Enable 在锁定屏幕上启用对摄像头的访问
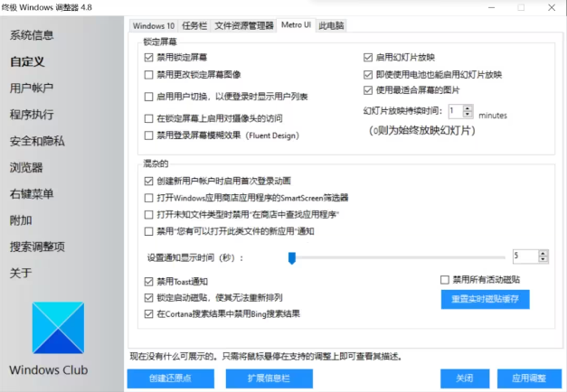Screen dimensions: 567x392 148,118
